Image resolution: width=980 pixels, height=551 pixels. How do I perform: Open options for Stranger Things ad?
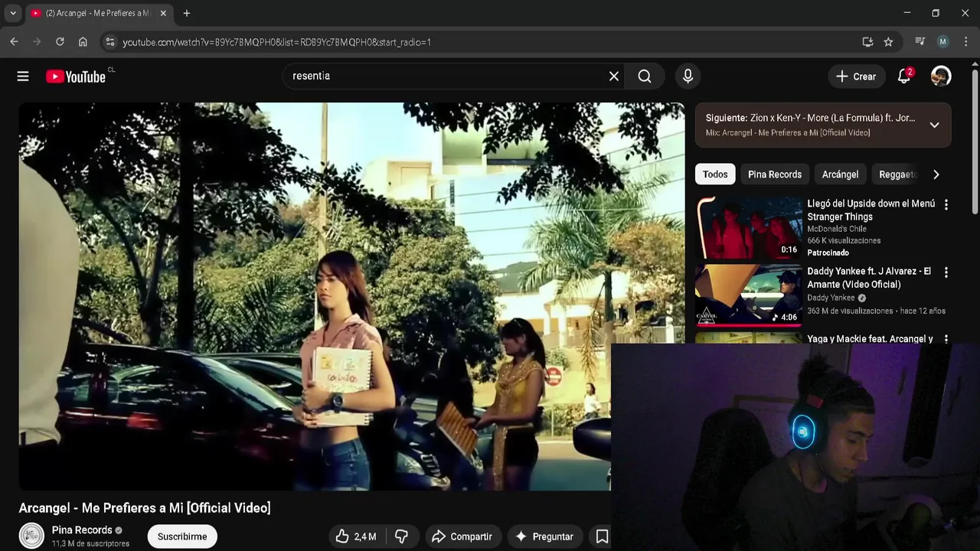tap(946, 205)
